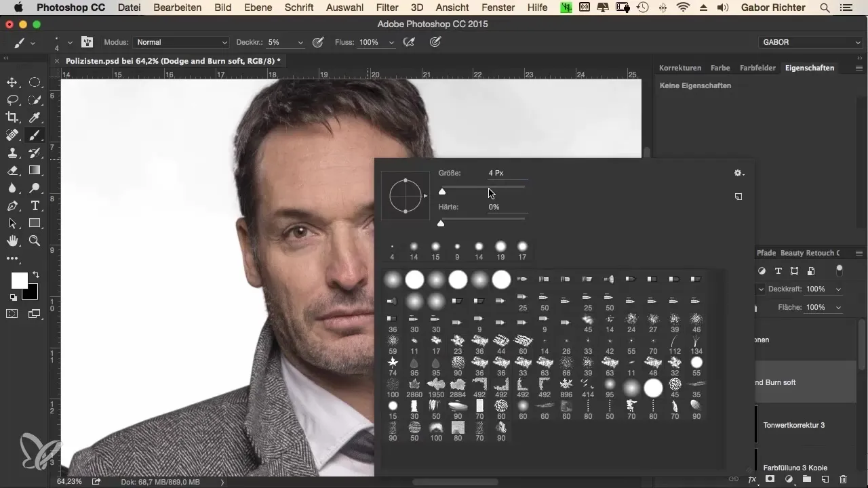868x488 pixels.
Task: Select the History Brush tool
Action: [x=35, y=153]
